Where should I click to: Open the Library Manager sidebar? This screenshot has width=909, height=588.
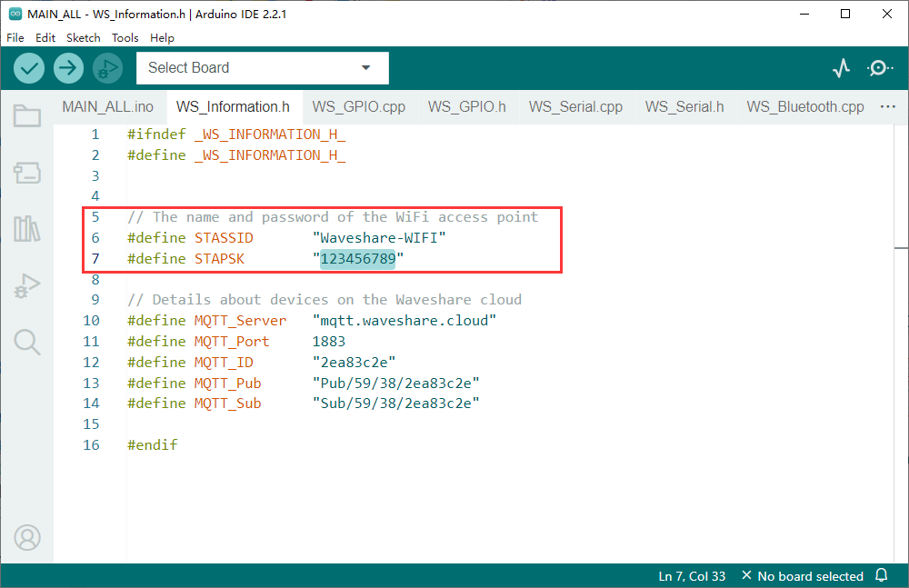[27, 228]
